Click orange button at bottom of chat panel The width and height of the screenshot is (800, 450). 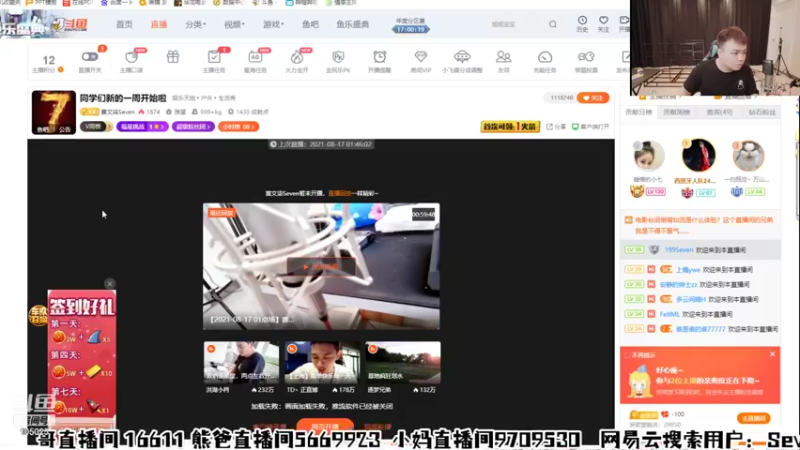pos(754,418)
